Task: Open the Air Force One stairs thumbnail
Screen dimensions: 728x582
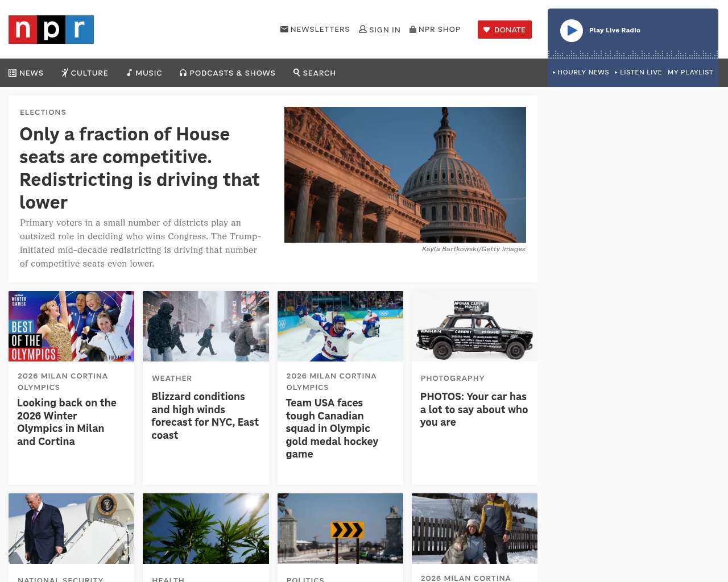Action: click(72, 529)
